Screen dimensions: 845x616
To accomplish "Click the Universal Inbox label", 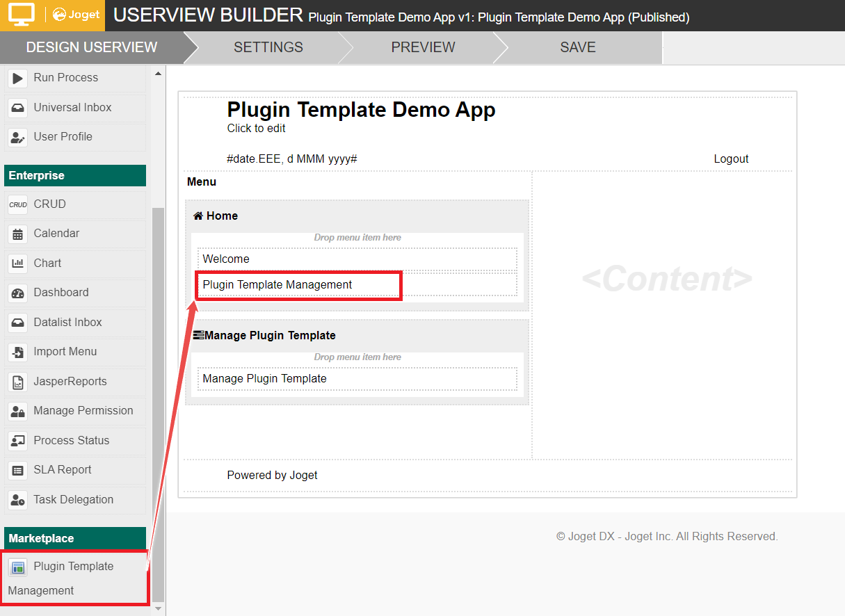I will tap(72, 108).
